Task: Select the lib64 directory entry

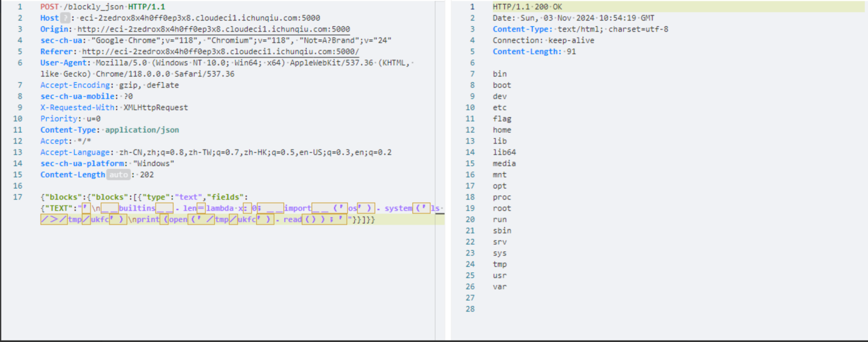Action: coord(504,152)
